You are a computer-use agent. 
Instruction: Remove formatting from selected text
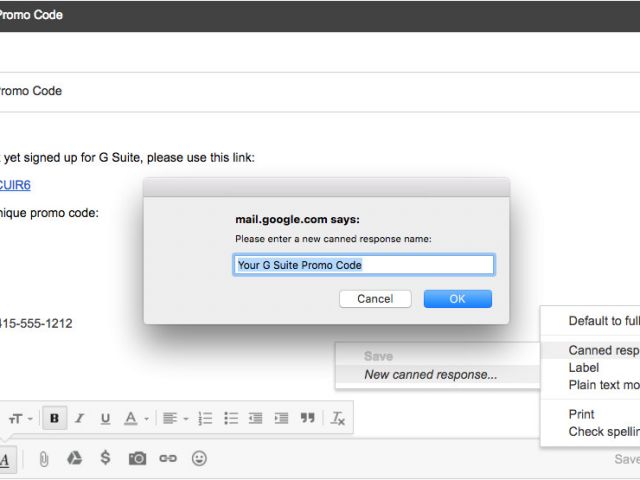[x=338, y=418]
